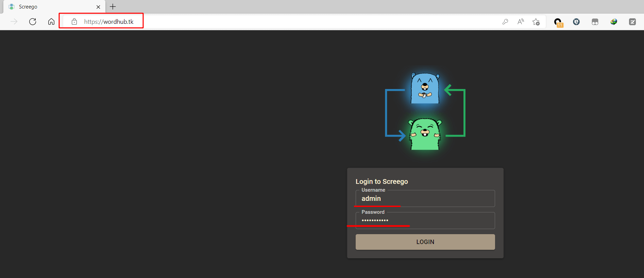View site info via lock icon
This screenshot has height=278, width=644.
coord(74,22)
